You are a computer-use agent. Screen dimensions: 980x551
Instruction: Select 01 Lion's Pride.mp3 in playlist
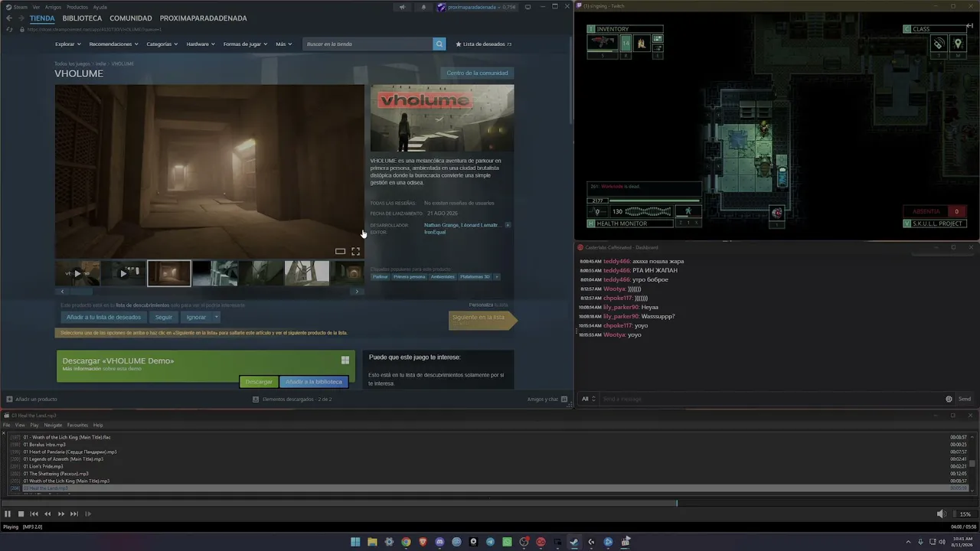click(x=43, y=466)
